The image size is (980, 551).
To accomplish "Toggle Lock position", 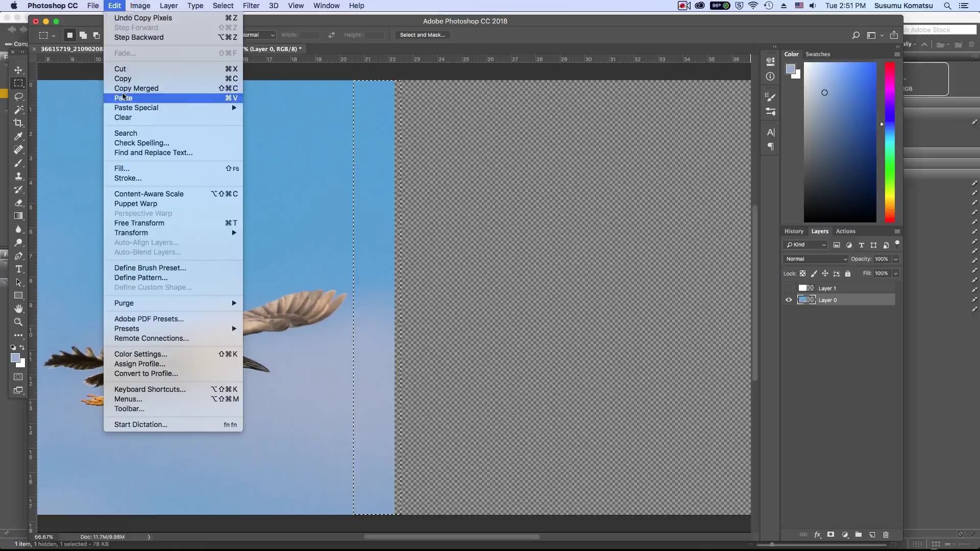I will [825, 273].
